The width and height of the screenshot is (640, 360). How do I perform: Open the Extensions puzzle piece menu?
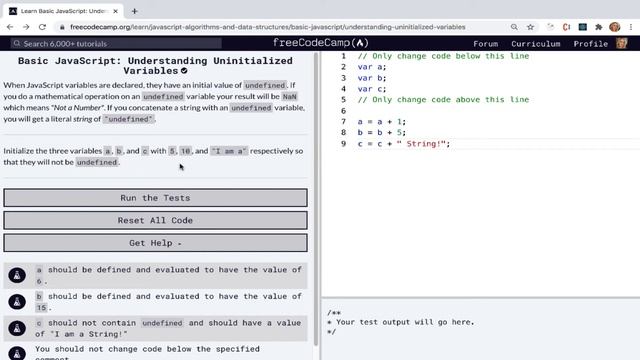coord(598,27)
